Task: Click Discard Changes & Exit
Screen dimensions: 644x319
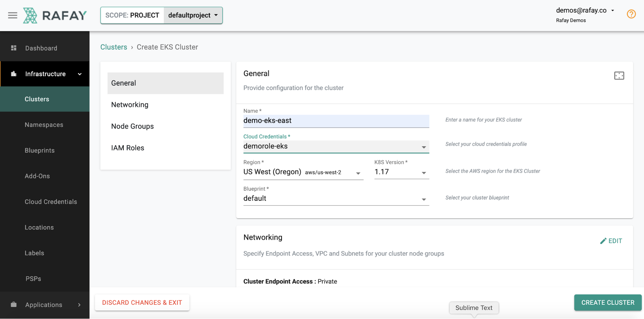Action: tap(142, 303)
